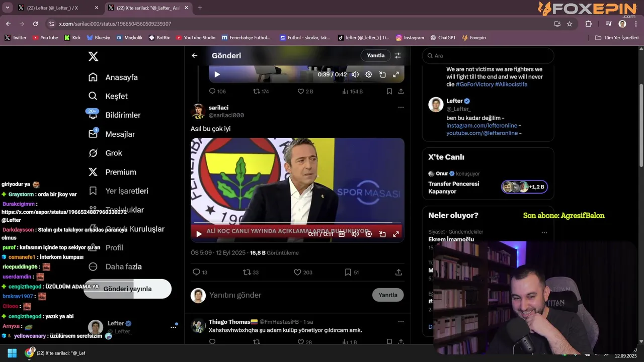Bookmark the top post
The width and height of the screenshot is (644, 362).
[389, 92]
